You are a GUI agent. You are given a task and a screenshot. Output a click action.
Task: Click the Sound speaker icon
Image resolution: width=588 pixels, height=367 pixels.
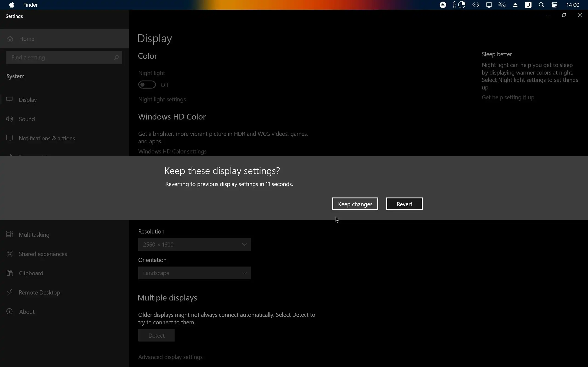point(10,119)
